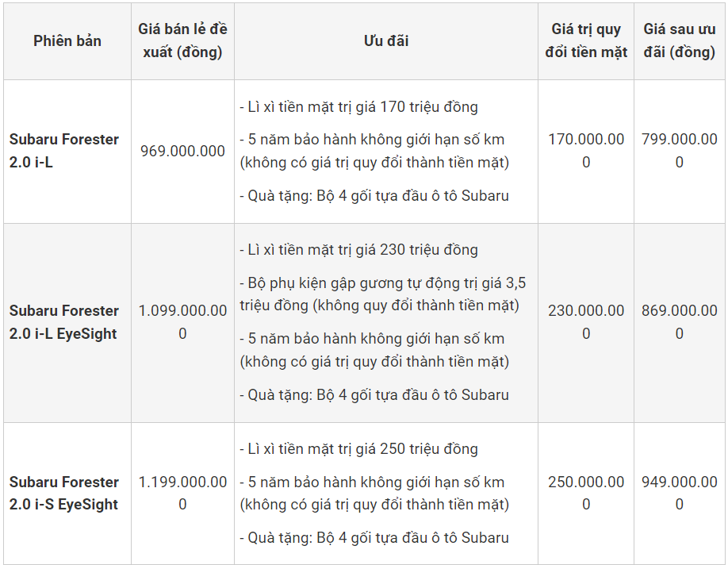Click the "Giá sau ưu đãi" header

pos(680,40)
